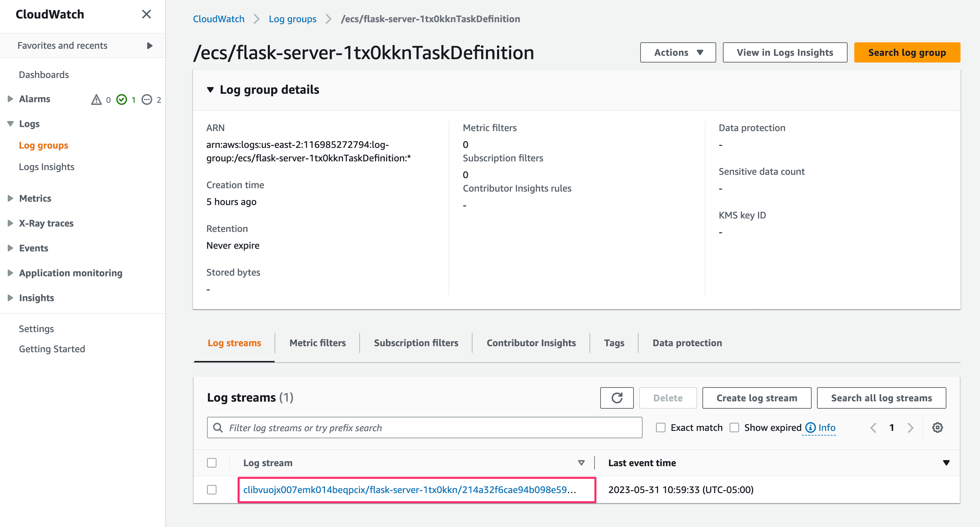Expand the Events section

(x=10, y=248)
